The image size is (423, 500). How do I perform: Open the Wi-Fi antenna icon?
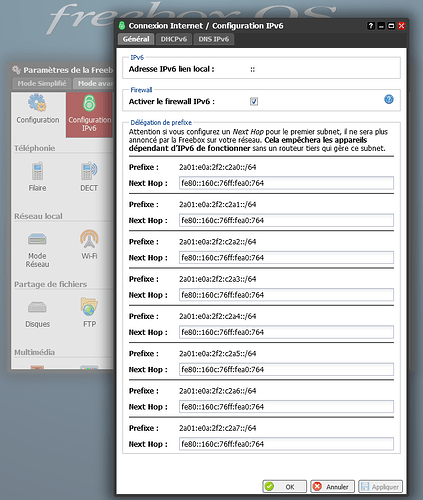[89, 239]
